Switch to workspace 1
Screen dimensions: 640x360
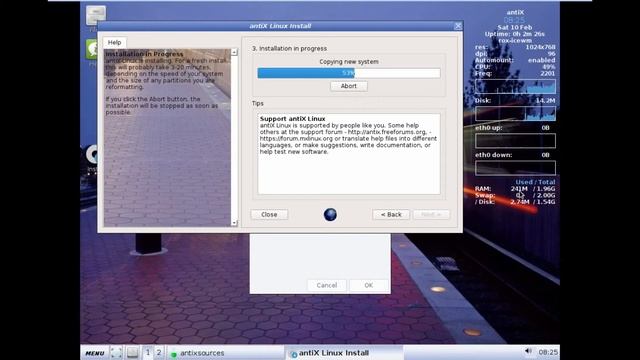point(148,353)
